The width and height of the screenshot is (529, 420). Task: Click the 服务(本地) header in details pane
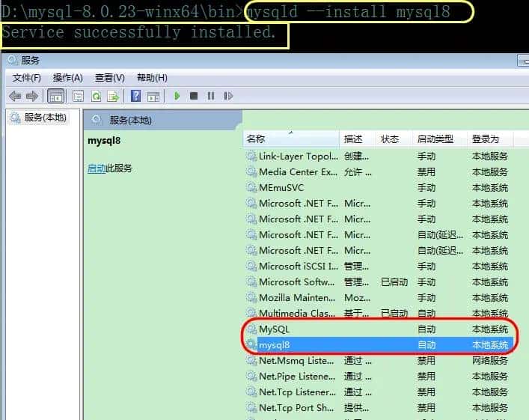click(130, 121)
